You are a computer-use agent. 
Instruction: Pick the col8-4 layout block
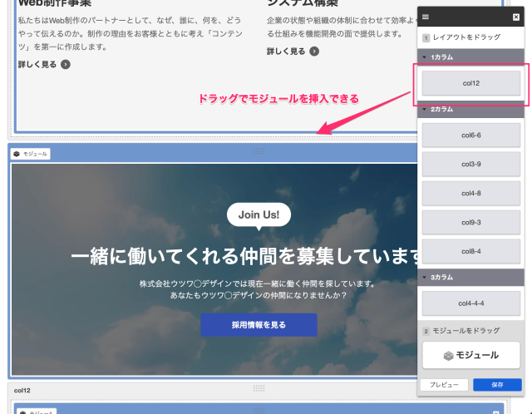470,250
